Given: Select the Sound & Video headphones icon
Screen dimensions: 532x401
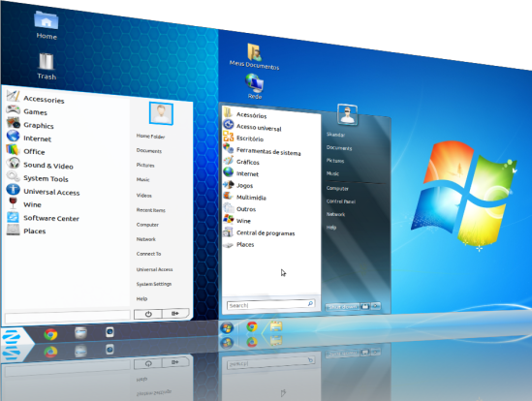Looking at the screenshot, I should [x=14, y=163].
